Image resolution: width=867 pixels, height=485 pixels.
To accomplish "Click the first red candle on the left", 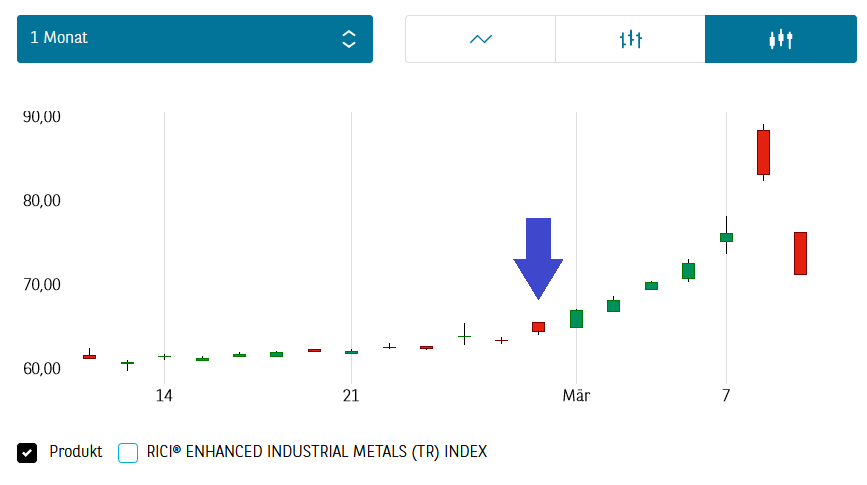I will tap(89, 356).
